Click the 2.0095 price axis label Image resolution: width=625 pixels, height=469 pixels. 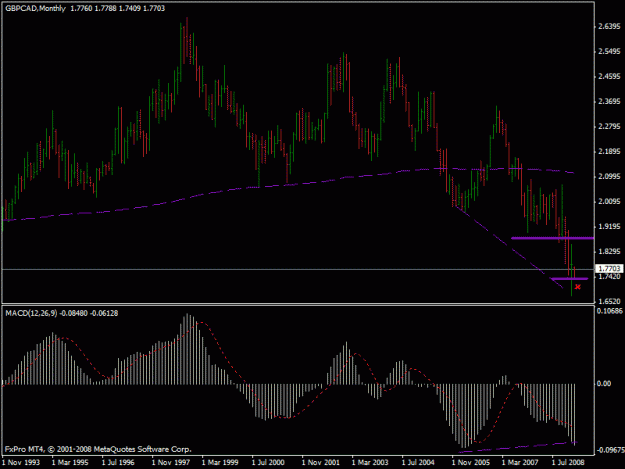coord(609,202)
